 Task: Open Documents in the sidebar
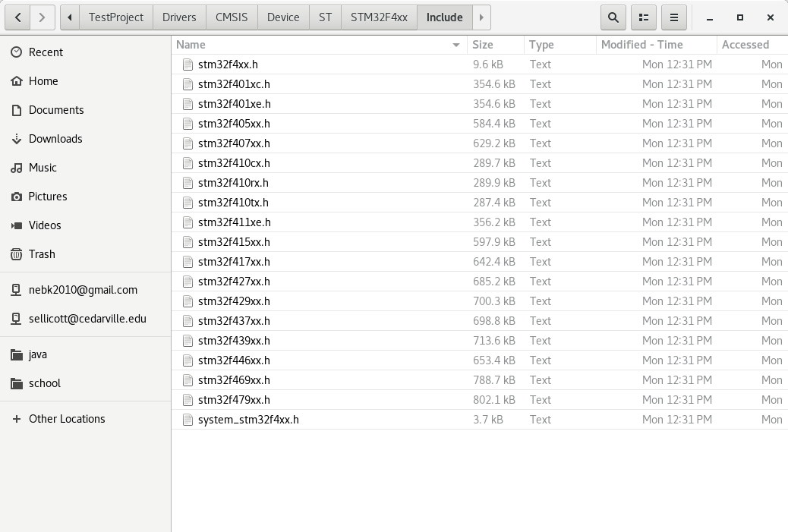click(x=86, y=110)
